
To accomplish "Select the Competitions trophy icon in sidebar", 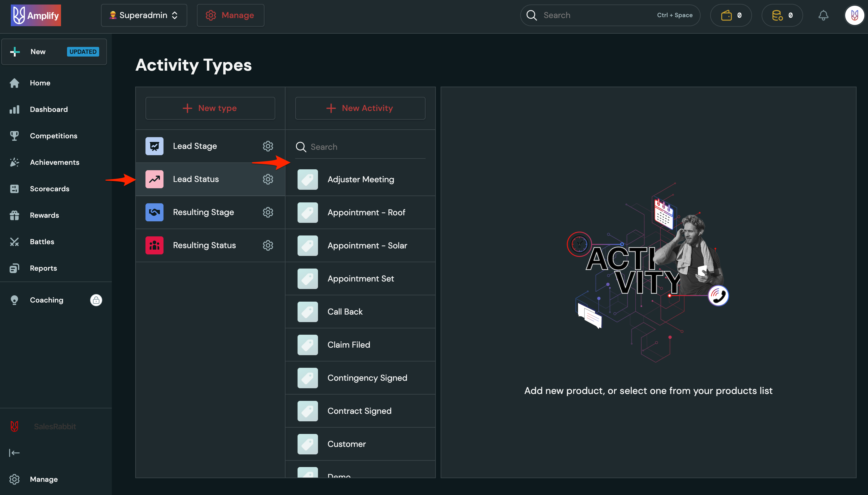I will pyautogui.click(x=14, y=136).
